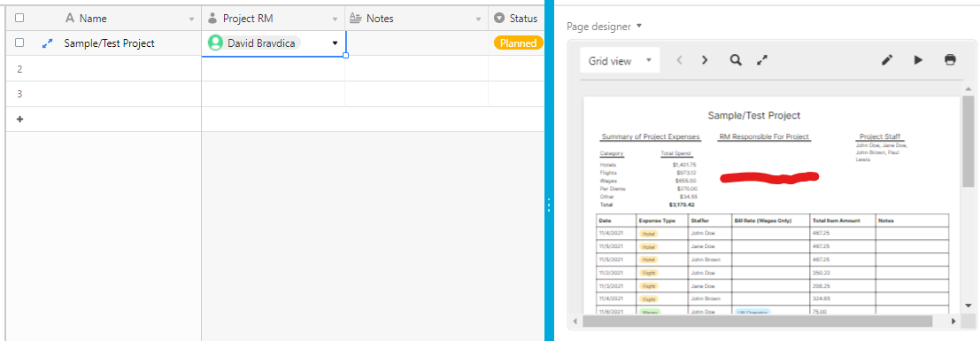Open the Grid view selector dropdown
This screenshot has height=341, width=980.
point(620,61)
